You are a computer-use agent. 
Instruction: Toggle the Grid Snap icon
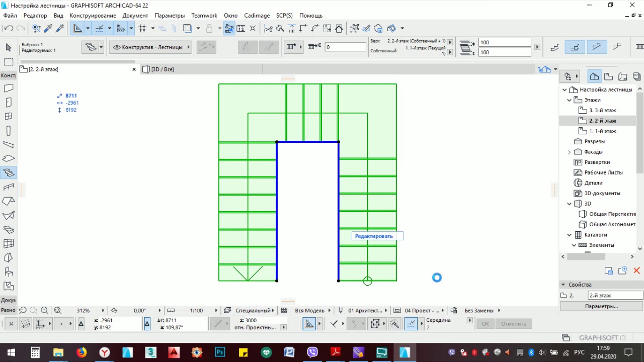tap(142, 29)
